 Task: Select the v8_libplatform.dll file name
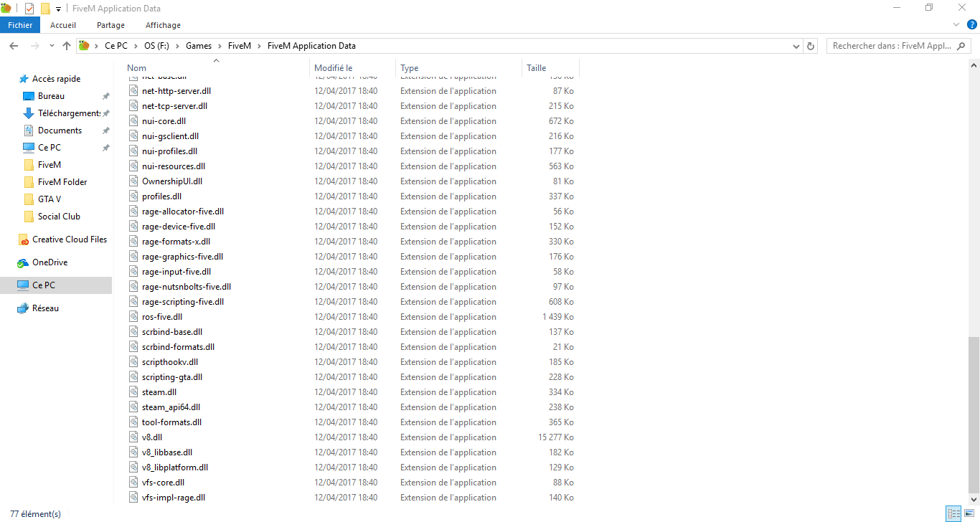coord(175,468)
